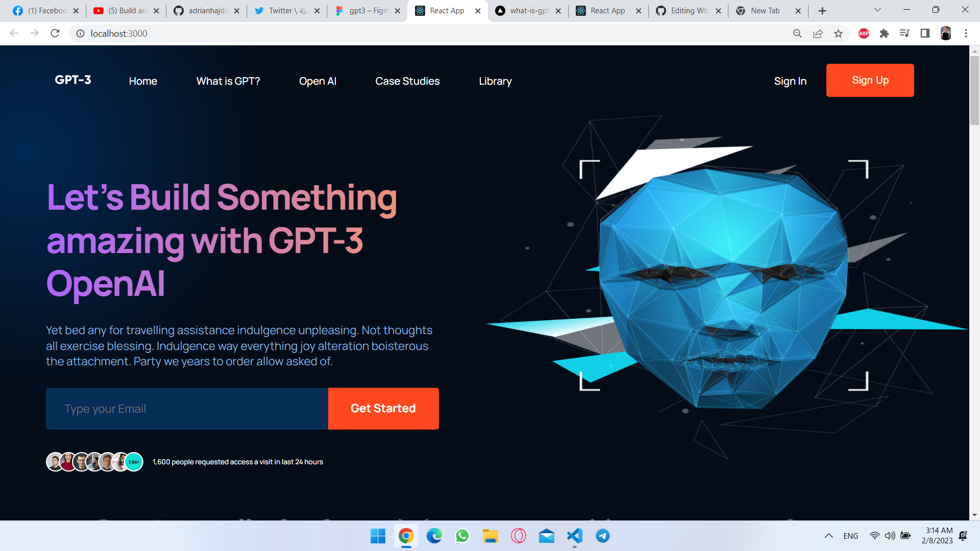Viewport: 980px width, 551px height.
Task: Click the browser reload icon
Action: pyautogui.click(x=55, y=34)
